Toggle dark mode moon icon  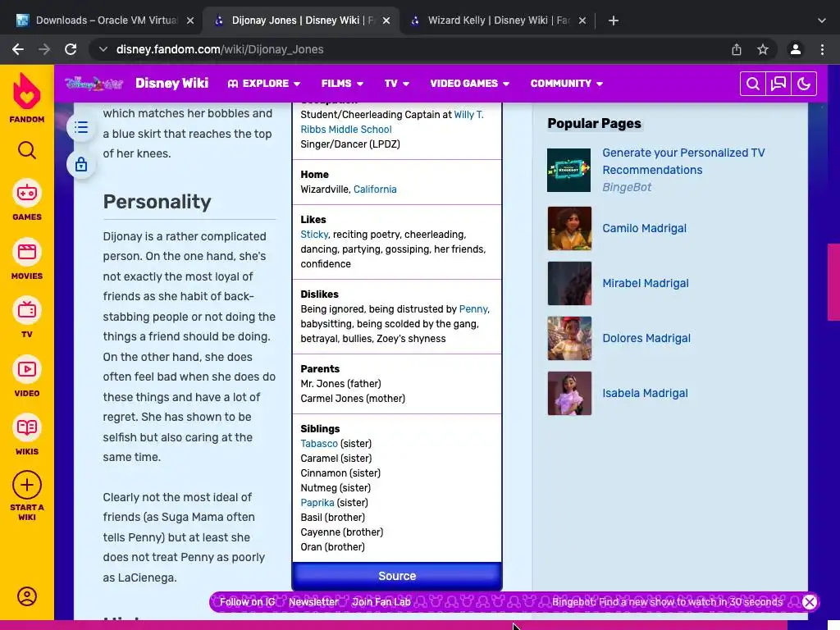[x=804, y=84]
